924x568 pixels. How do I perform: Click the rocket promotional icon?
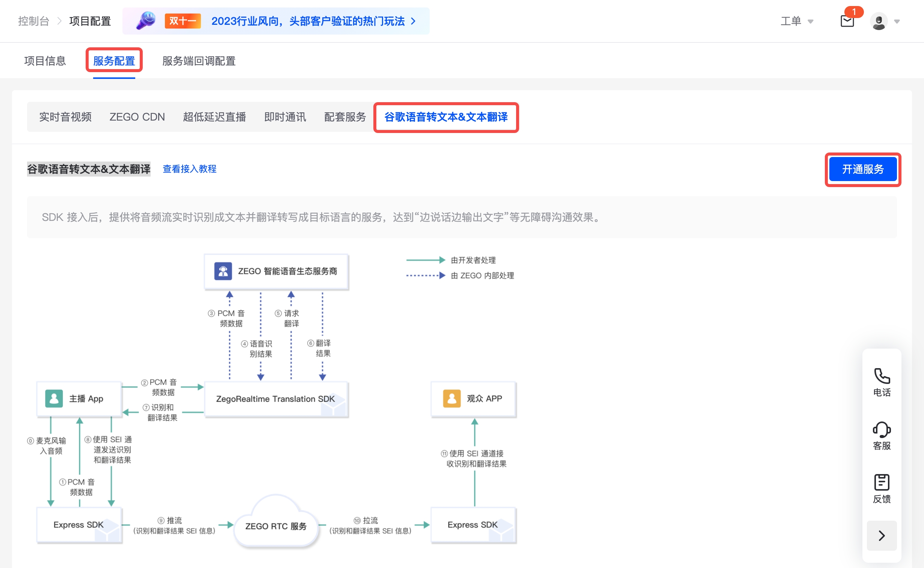[x=146, y=21]
